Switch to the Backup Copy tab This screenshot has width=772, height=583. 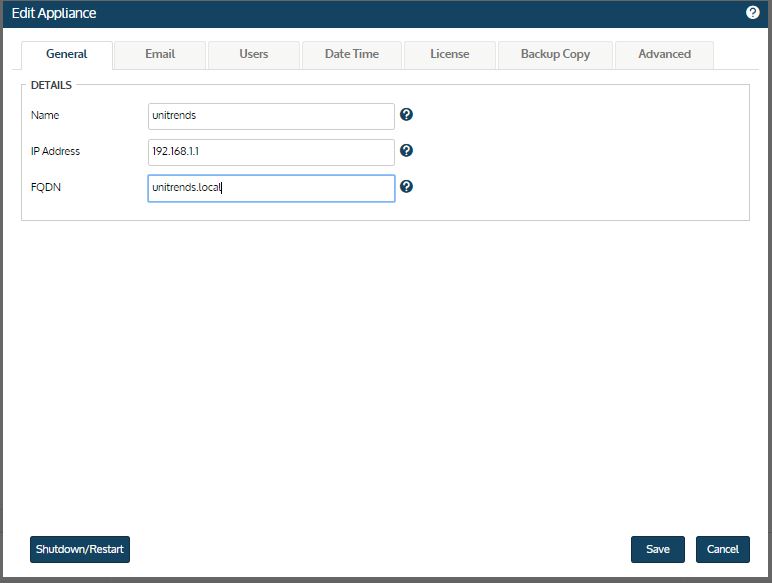[x=555, y=55]
